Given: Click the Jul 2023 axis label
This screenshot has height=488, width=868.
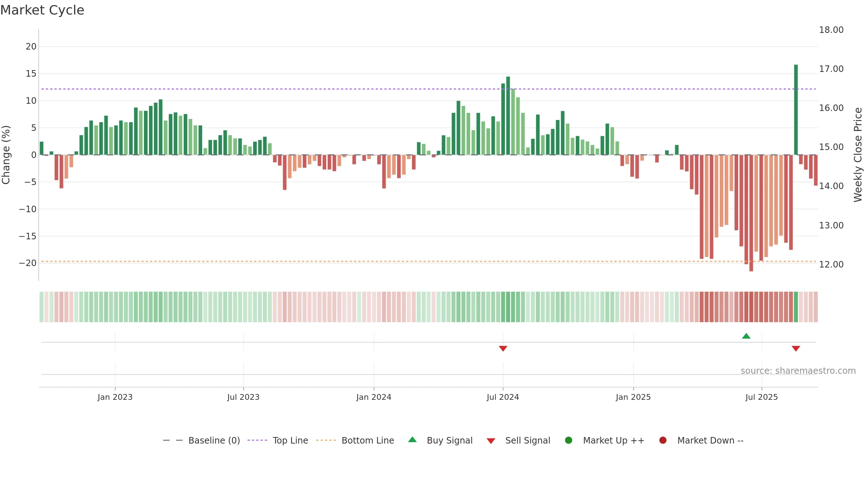Looking at the screenshot, I should pyautogui.click(x=243, y=397).
